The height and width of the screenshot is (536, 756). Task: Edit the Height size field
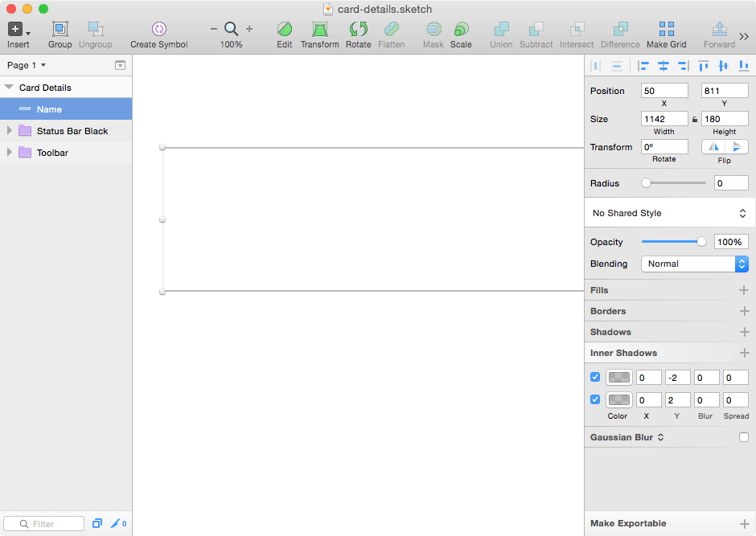725,119
